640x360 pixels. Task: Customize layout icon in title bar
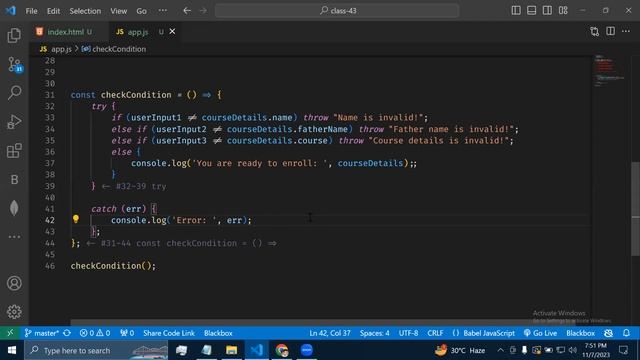pos(563,11)
